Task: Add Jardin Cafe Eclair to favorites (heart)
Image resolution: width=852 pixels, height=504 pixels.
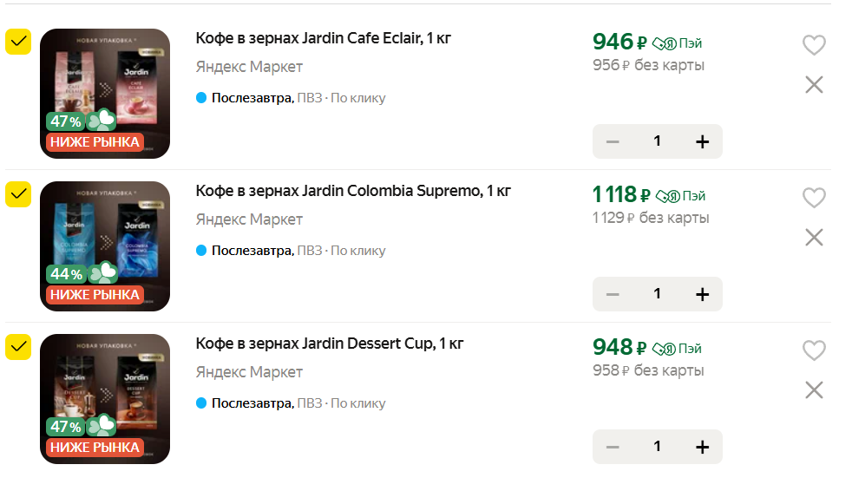Action: [814, 45]
